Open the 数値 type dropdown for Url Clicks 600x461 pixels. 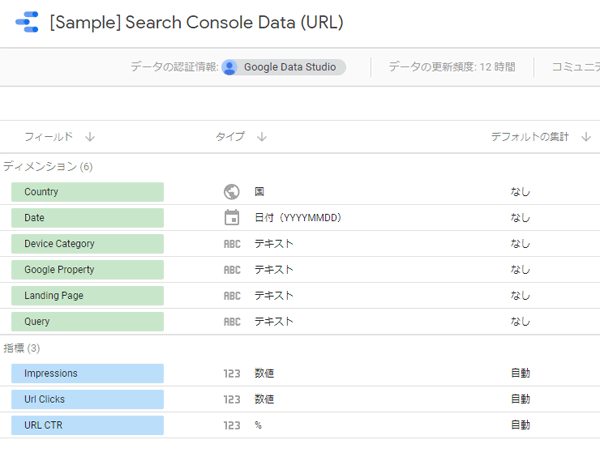point(264,399)
